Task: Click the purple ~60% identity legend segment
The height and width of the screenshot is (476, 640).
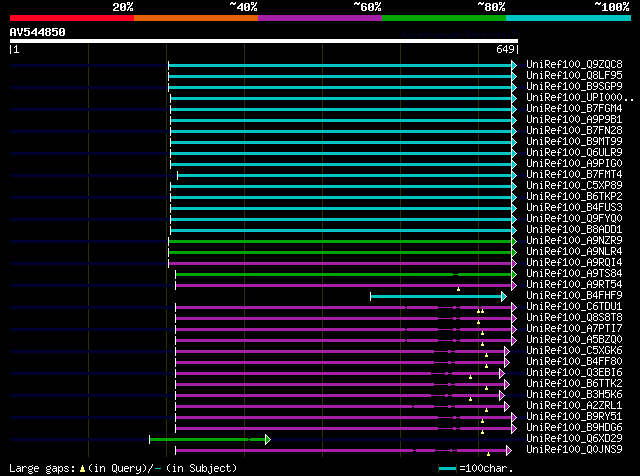Action: tap(320, 18)
